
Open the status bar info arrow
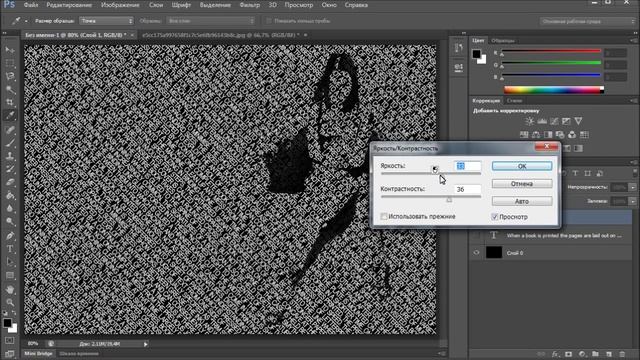pos(145,344)
